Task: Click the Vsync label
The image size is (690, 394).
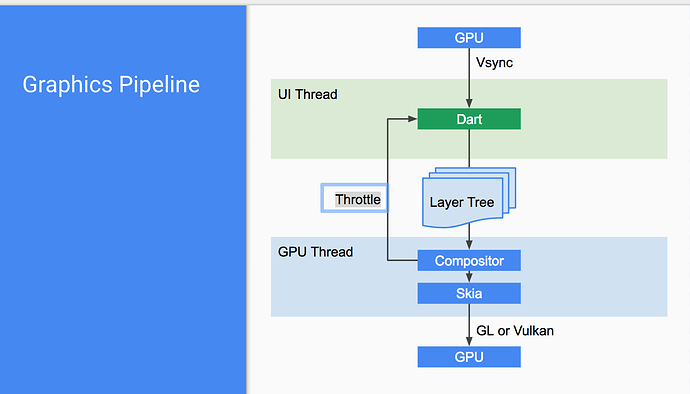Action: (x=494, y=63)
